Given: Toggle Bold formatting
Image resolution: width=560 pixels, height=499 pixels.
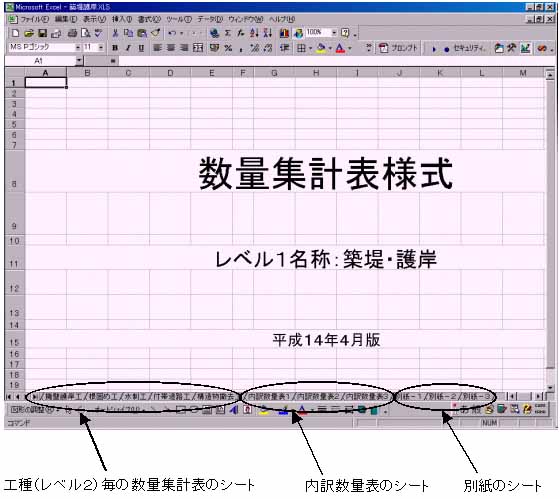Looking at the screenshot, I should (x=115, y=48).
